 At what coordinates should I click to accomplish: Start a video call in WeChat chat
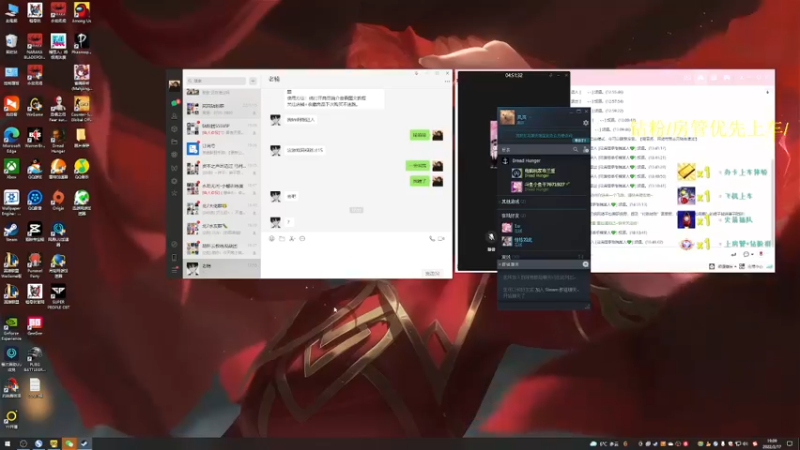click(441, 238)
